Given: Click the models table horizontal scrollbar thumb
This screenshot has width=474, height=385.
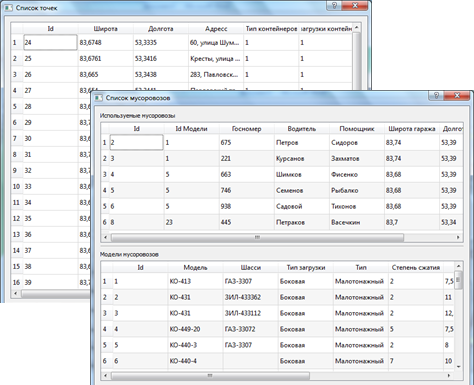Looking at the screenshot, I should pos(210,376).
